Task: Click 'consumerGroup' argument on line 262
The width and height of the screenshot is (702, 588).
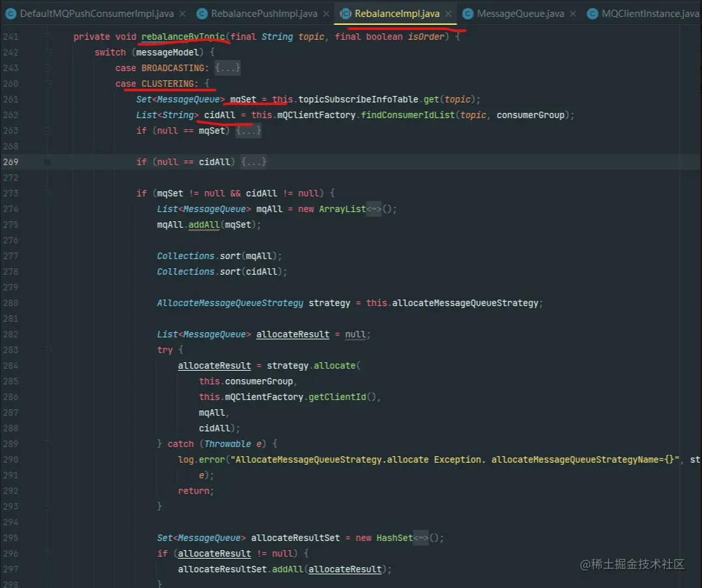Action: [530, 115]
